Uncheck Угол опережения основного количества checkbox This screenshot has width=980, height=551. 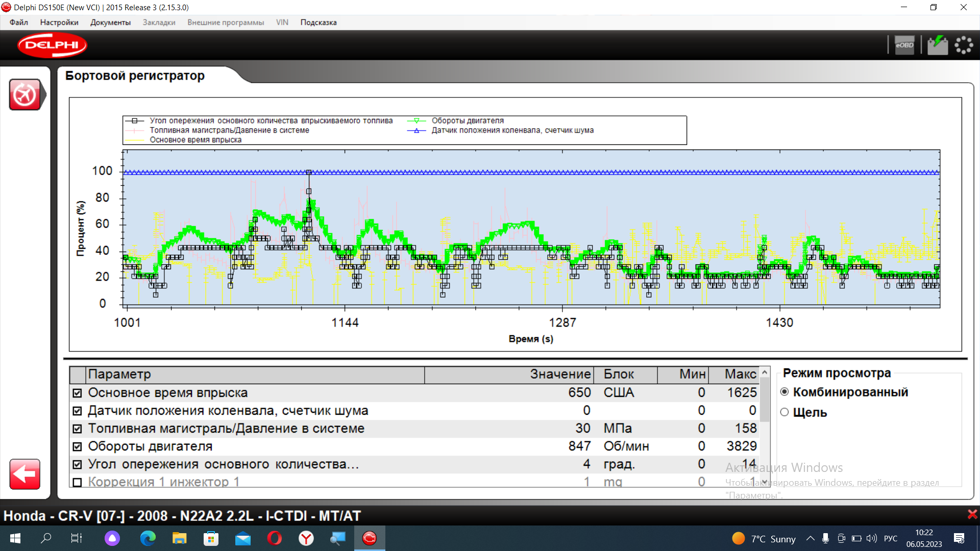(77, 464)
